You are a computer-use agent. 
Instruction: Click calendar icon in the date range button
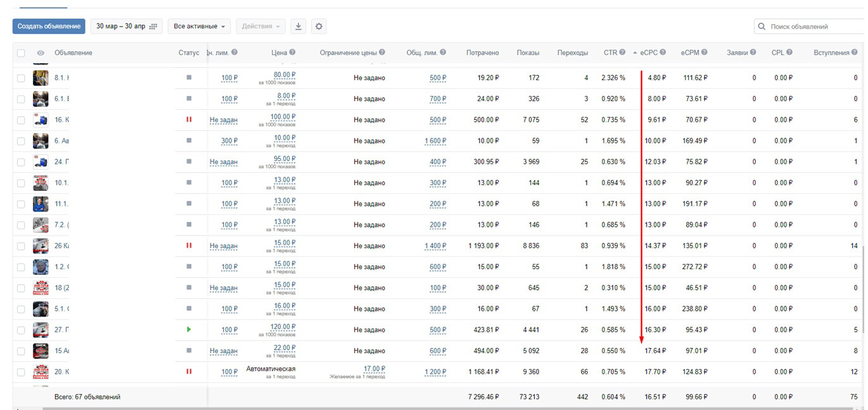pyautogui.click(x=153, y=27)
